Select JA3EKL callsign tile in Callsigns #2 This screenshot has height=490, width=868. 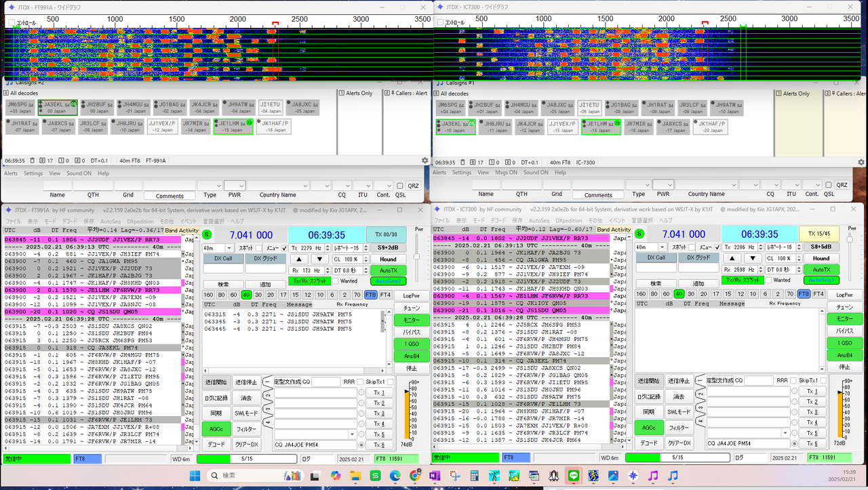[59, 107]
